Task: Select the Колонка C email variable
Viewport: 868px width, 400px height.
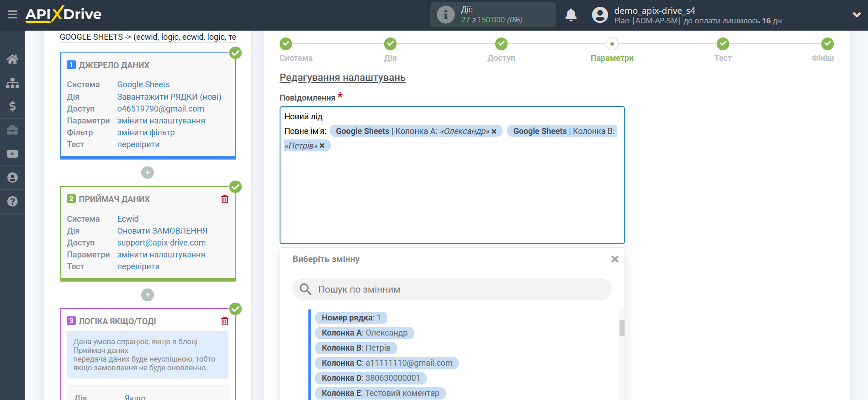Action: pyautogui.click(x=387, y=363)
